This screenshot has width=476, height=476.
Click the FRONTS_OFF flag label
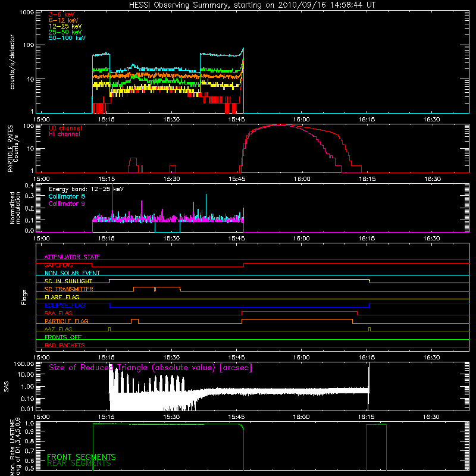tap(63, 337)
